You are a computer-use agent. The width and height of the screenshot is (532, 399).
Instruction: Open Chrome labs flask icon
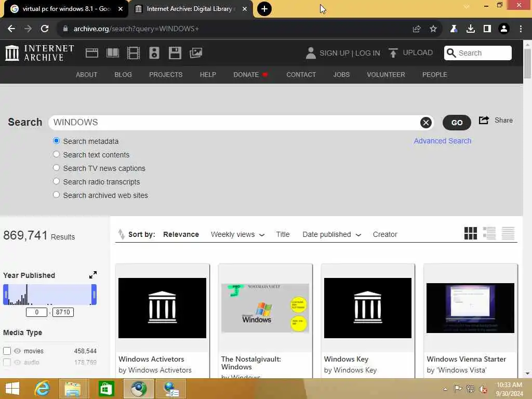[454, 29]
